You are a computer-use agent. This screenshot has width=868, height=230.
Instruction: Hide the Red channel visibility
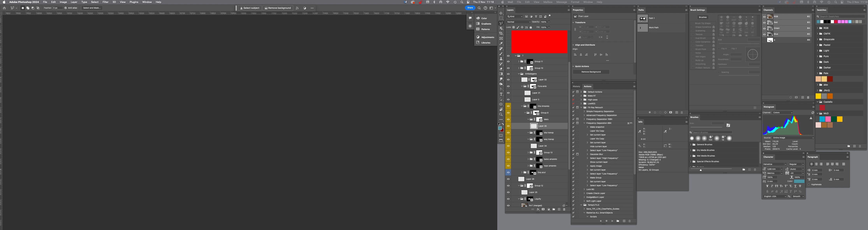tap(764, 22)
